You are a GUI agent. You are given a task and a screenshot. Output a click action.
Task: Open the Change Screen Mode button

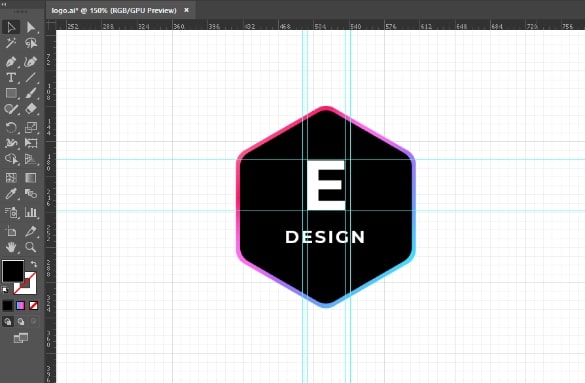21,338
